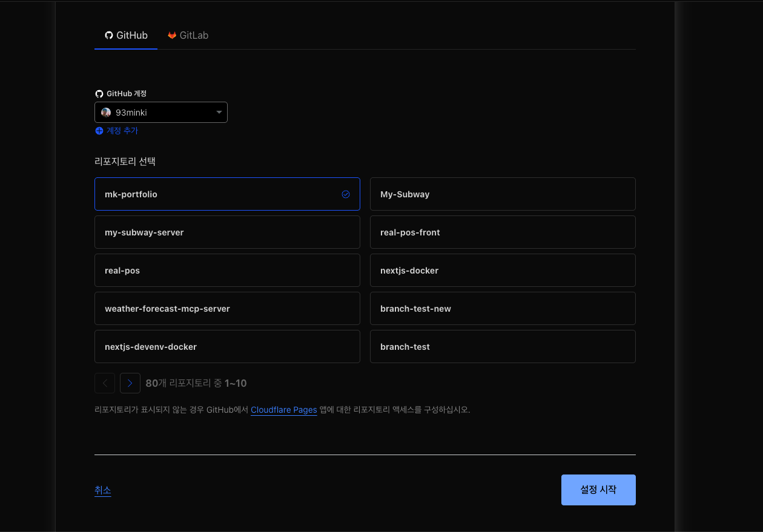Select the real-pos-front repository
This screenshot has width=763, height=532.
(x=503, y=232)
